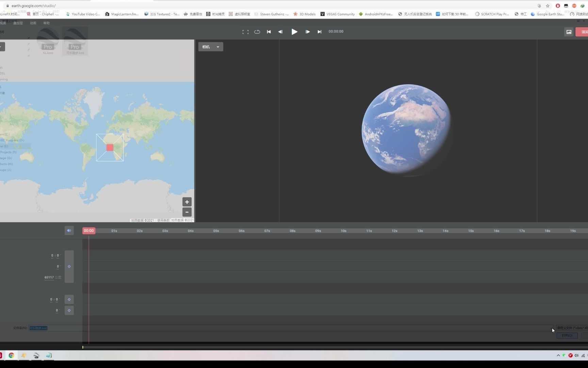Play the animation
The height and width of the screenshot is (368, 588).
[x=294, y=32]
